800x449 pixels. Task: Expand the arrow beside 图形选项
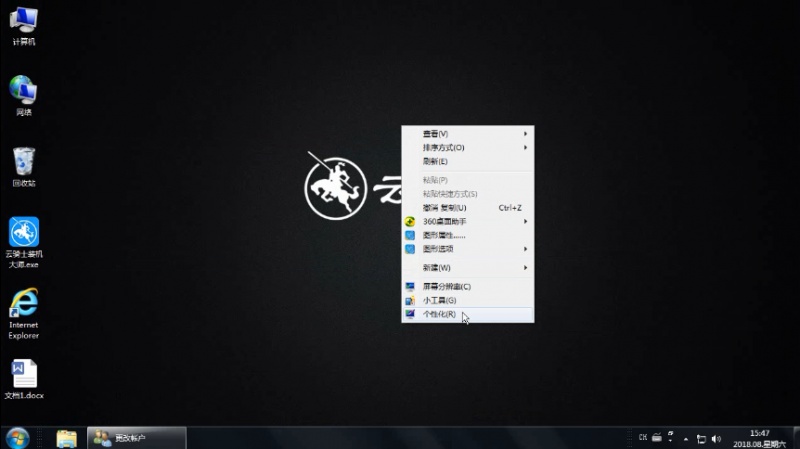pos(525,249)
